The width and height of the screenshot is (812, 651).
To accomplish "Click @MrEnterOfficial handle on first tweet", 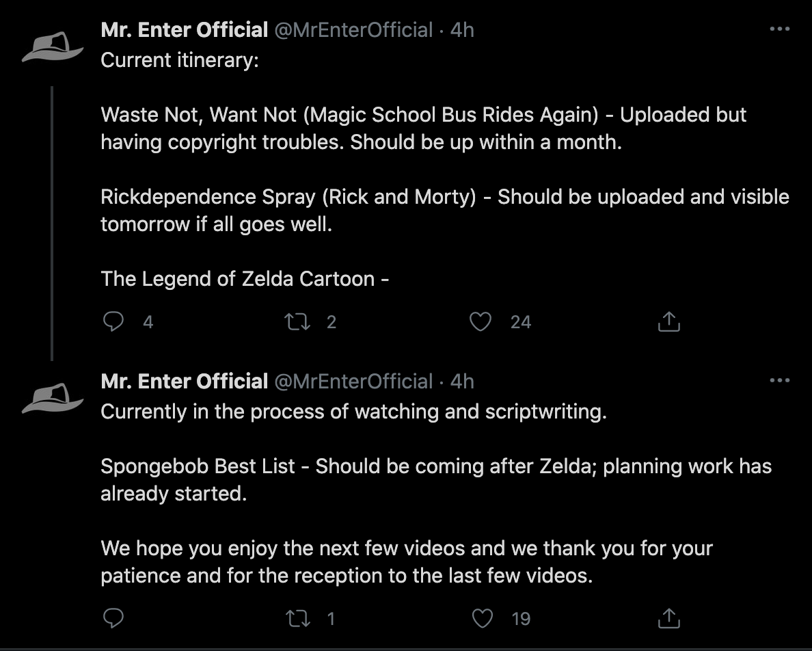I will point(353,30).
